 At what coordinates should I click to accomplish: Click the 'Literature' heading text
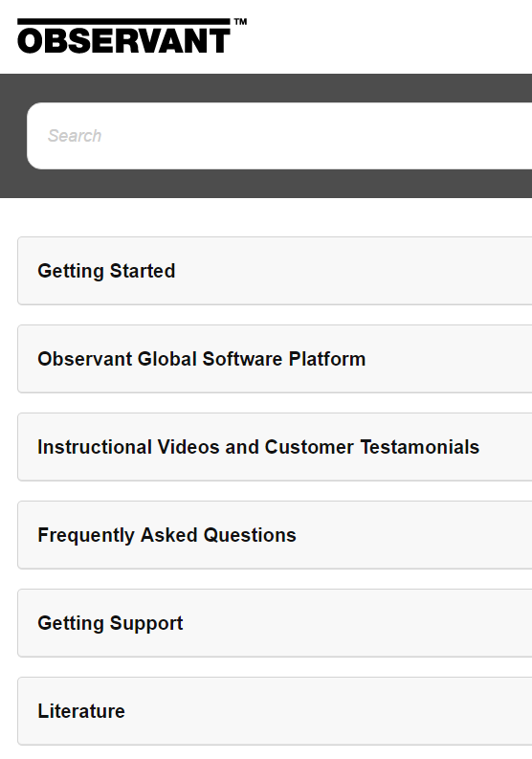click(81, 711)
